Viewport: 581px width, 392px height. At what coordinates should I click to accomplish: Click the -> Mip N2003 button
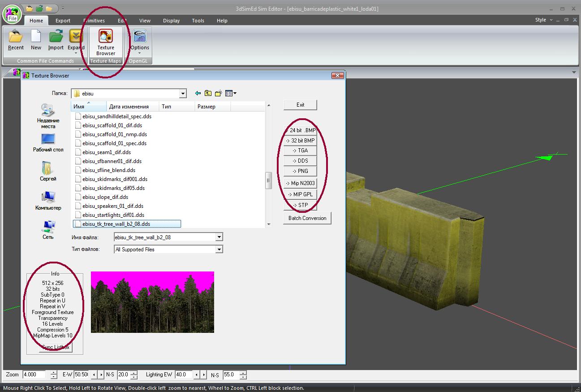[x=300, y=183]
